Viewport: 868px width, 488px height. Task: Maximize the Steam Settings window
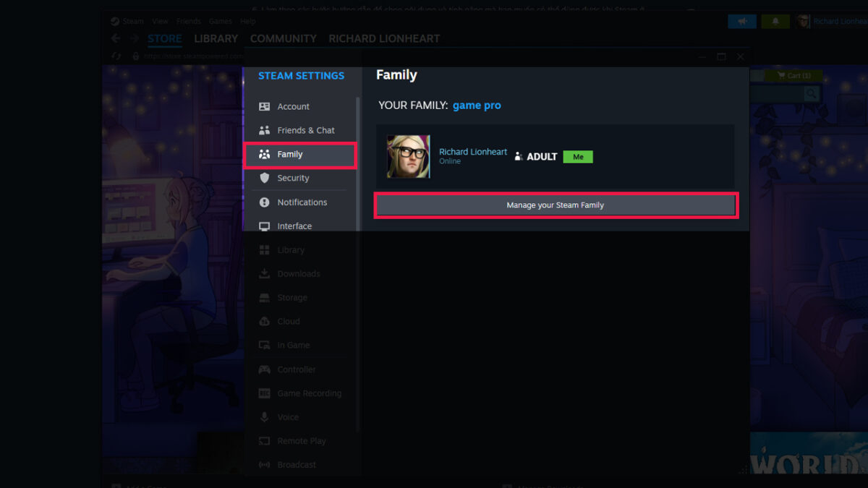coord(721,56)
